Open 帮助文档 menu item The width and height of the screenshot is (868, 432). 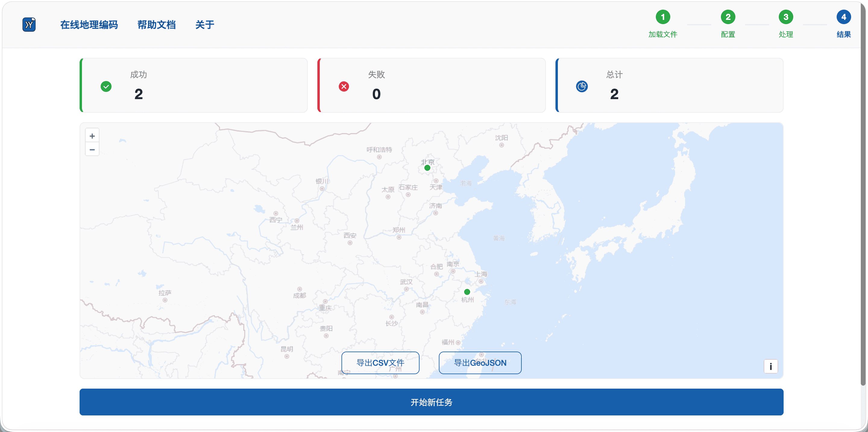tap(156, 25)
